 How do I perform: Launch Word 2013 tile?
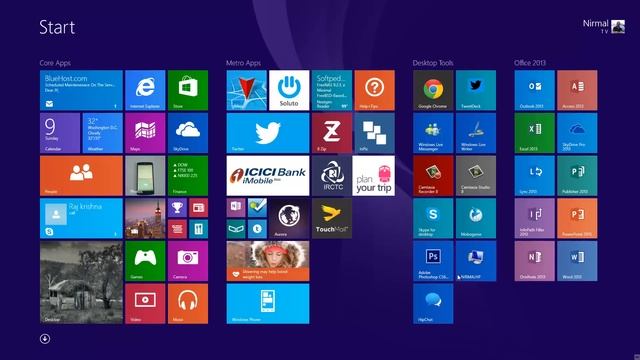577,261
